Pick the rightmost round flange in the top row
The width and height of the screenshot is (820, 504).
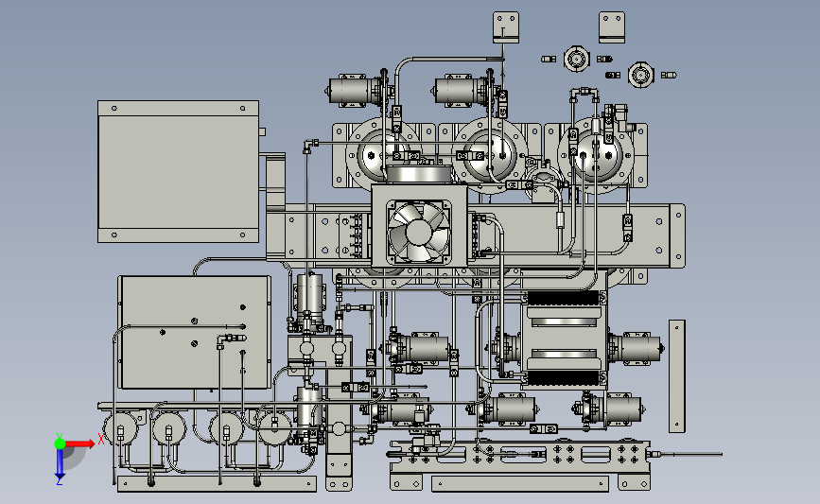[596, 155]
